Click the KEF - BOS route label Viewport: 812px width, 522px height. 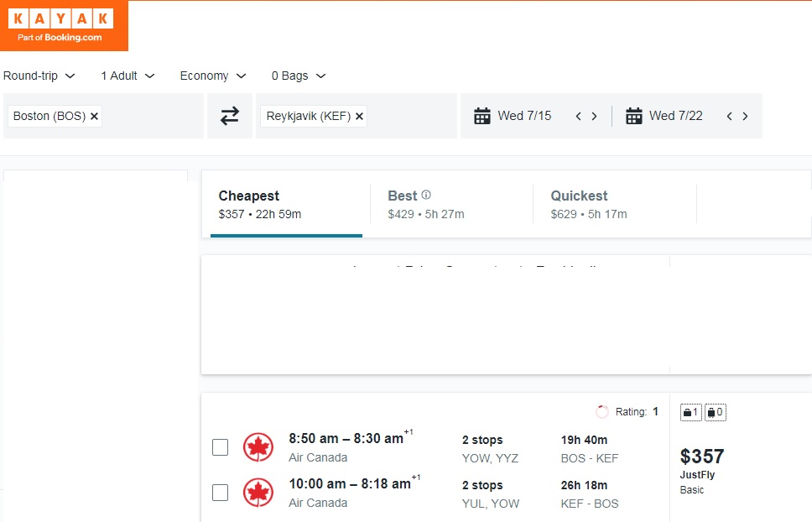click(590, 504)
